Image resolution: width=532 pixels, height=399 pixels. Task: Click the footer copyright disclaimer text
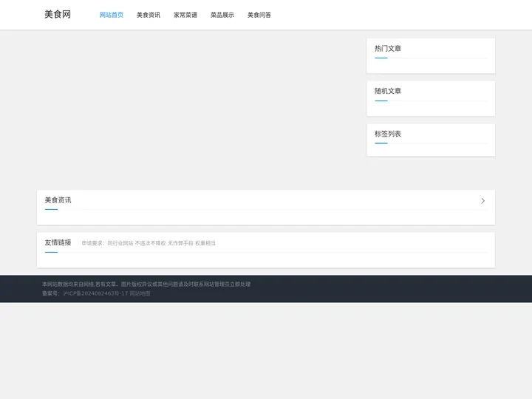point(146,284)
